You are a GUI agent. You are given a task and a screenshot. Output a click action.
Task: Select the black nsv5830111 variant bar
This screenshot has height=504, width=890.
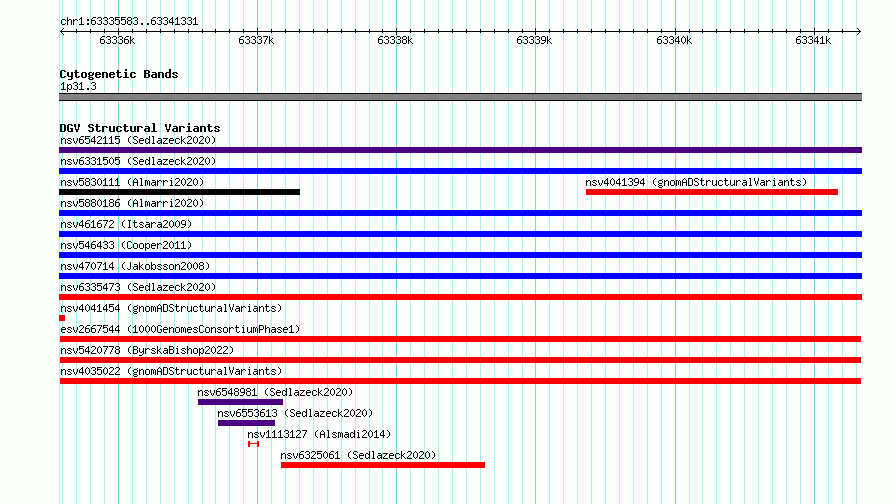click(x=179, y=192)
